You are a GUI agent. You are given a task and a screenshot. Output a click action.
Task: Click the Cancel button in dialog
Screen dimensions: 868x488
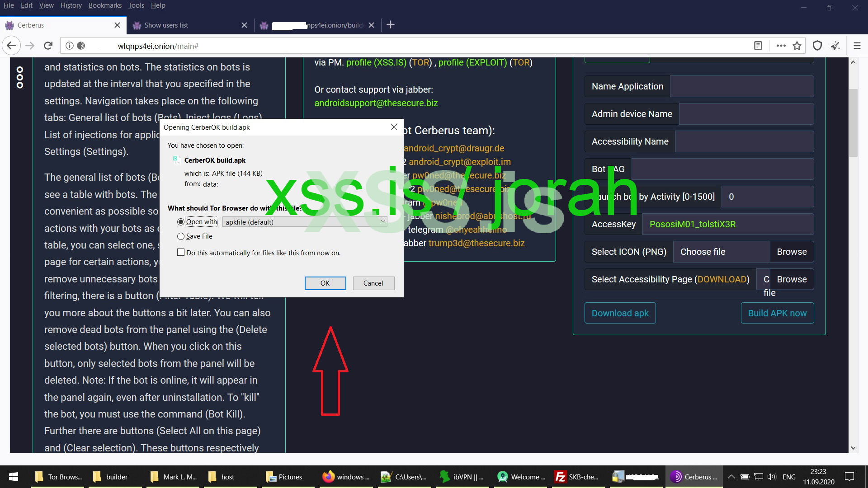click(373, 282)
